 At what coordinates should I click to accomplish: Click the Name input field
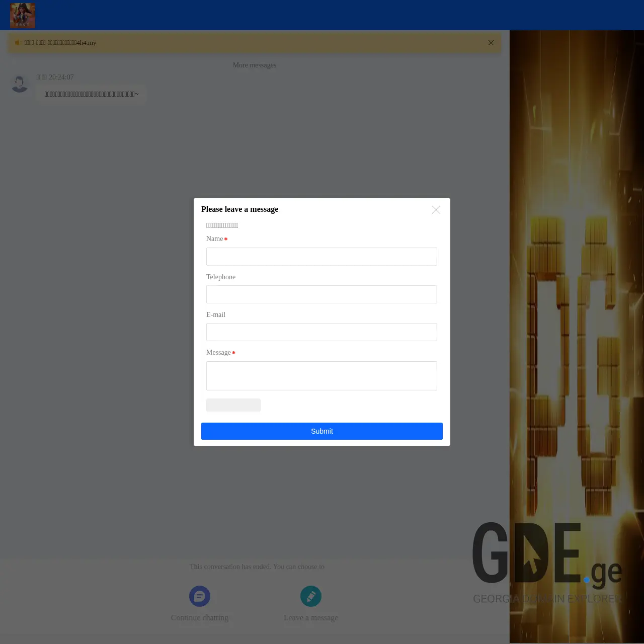click(321, 257)
